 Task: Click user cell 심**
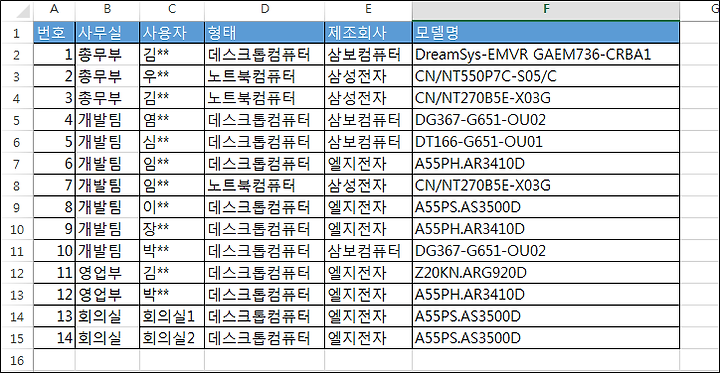coord(172,141)
